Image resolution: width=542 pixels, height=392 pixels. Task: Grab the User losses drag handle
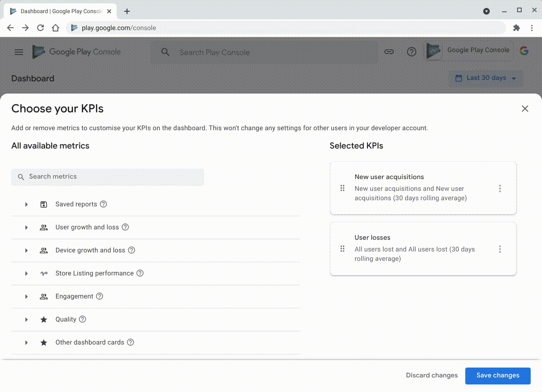[x=342, y=249]
